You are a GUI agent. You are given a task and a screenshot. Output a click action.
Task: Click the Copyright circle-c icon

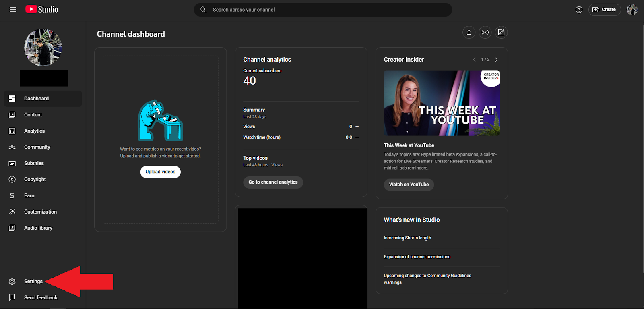pyautogui.click(x=12, y=179)
